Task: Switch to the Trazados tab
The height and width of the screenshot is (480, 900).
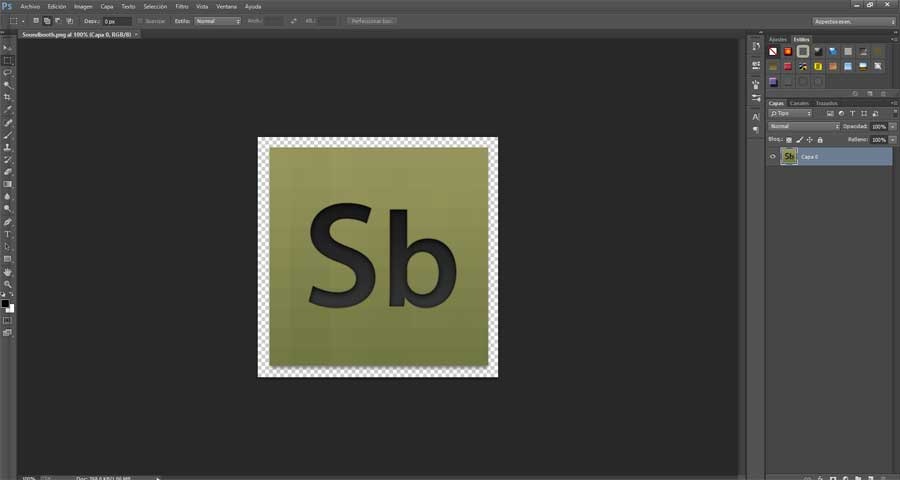Action: (827, 103)
